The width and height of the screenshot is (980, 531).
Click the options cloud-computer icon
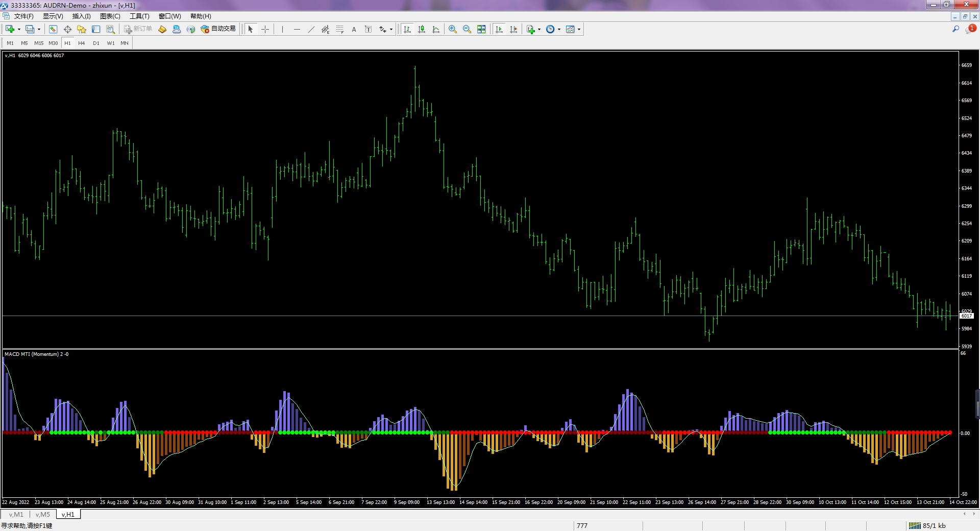[x=177, y=29]
